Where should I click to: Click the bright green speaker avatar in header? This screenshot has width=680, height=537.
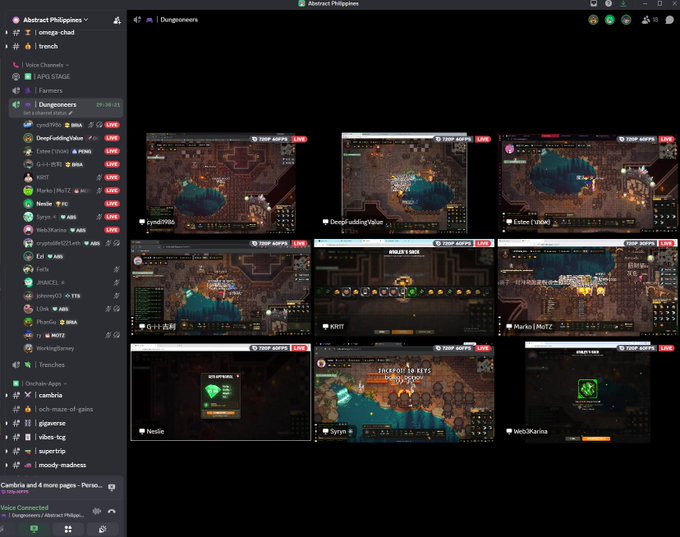[610, 20]
